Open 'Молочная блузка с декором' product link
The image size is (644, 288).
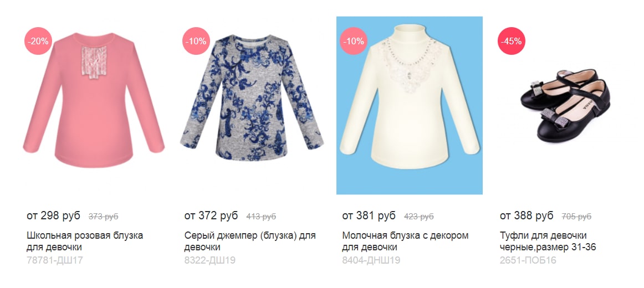point(405,241)
